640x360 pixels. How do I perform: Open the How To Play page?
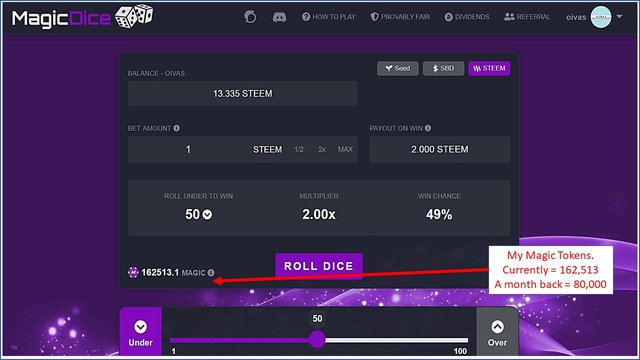point(329,17)
